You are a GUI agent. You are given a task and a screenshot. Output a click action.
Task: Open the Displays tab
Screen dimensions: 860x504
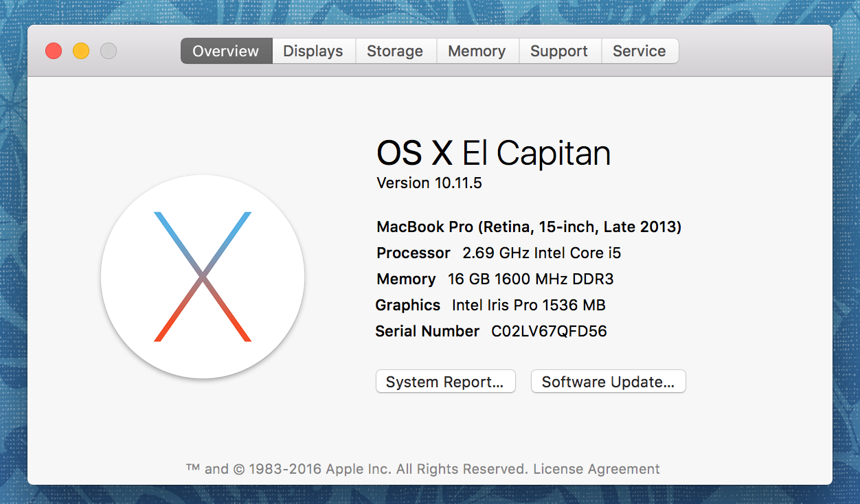pyautogui.click(x=313, y=51)
